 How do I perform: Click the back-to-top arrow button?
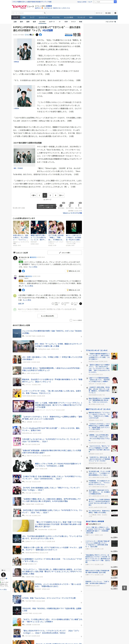pyautogui.click(x=124, y=588)
